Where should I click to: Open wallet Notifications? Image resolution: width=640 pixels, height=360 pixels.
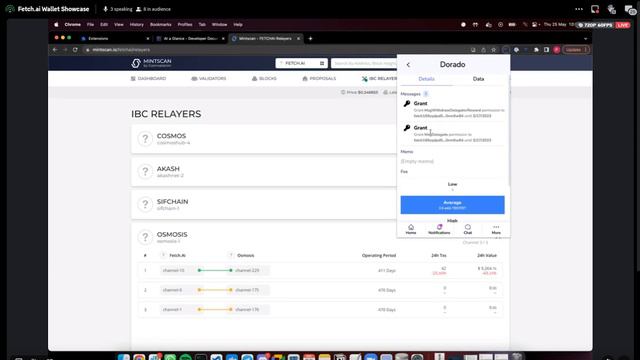(439, 229)
